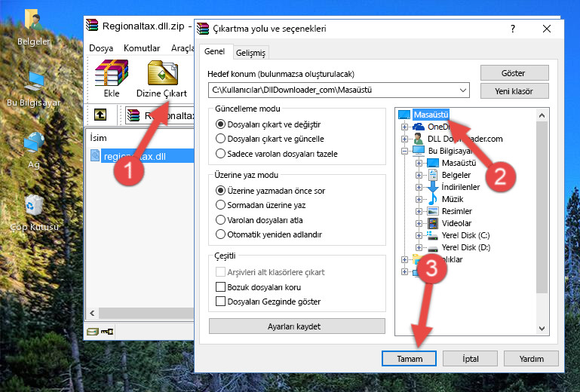Open the Hedef konum path dropdown

tap(463, 90)
